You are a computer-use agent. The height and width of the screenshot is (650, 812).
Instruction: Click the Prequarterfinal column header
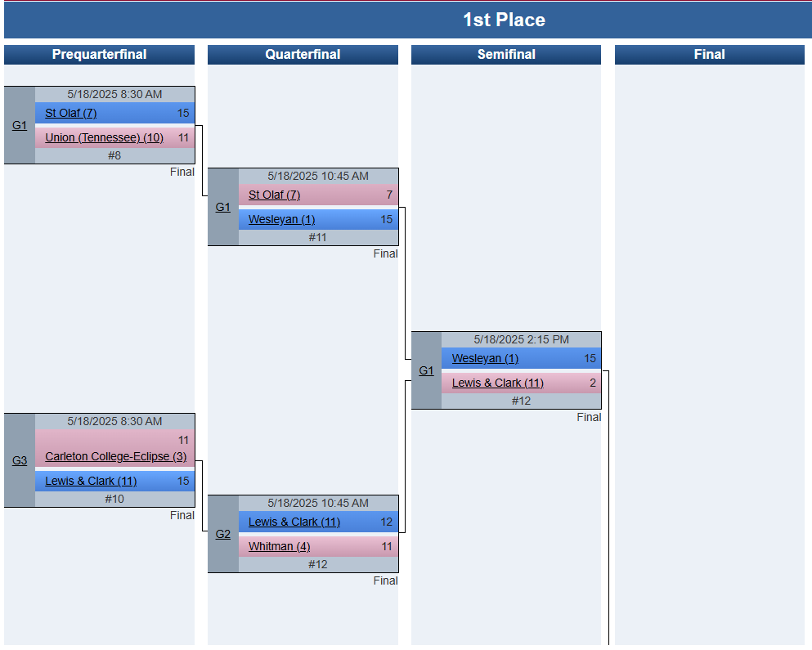pyautogui.click(x=100, y=55)
